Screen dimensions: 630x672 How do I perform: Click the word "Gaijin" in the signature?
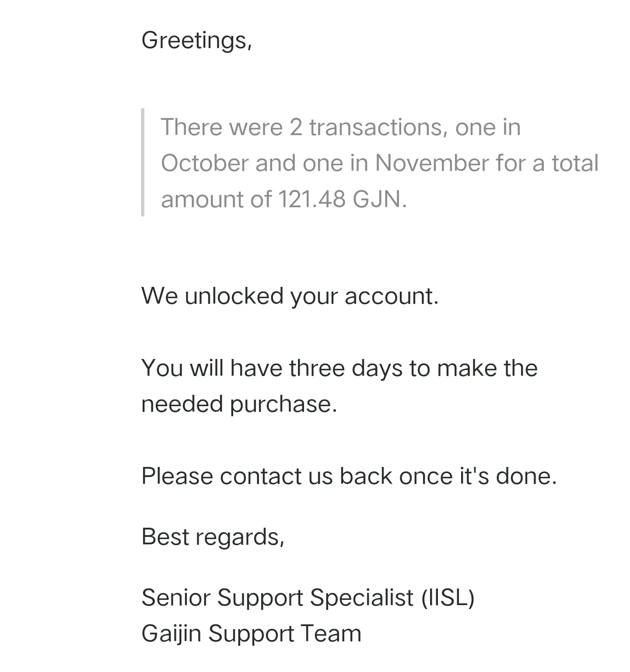[171, 634]
